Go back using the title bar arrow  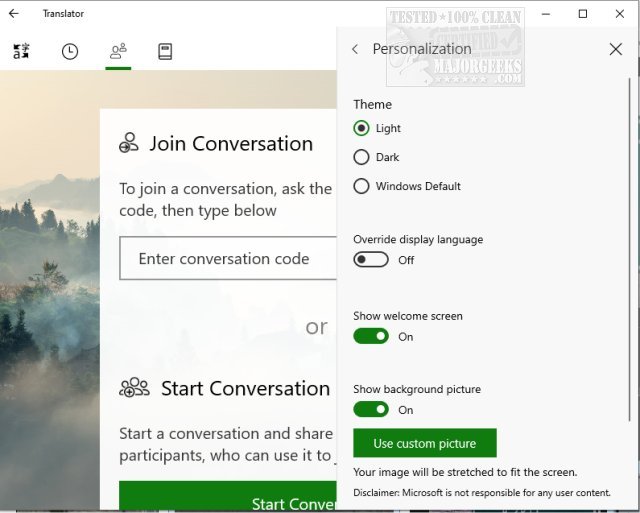coord(14,13)
